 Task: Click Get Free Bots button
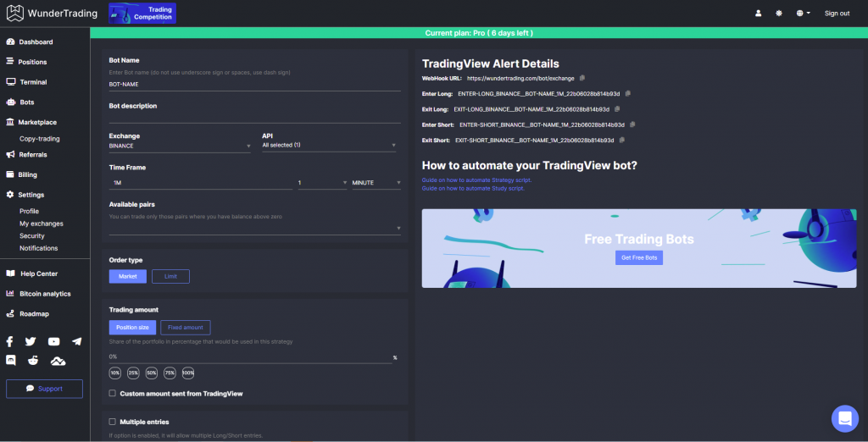coord(639,257)
